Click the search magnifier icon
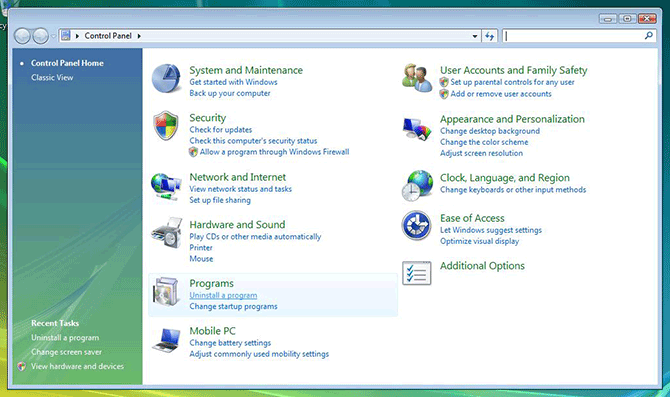 coord(649,36)
